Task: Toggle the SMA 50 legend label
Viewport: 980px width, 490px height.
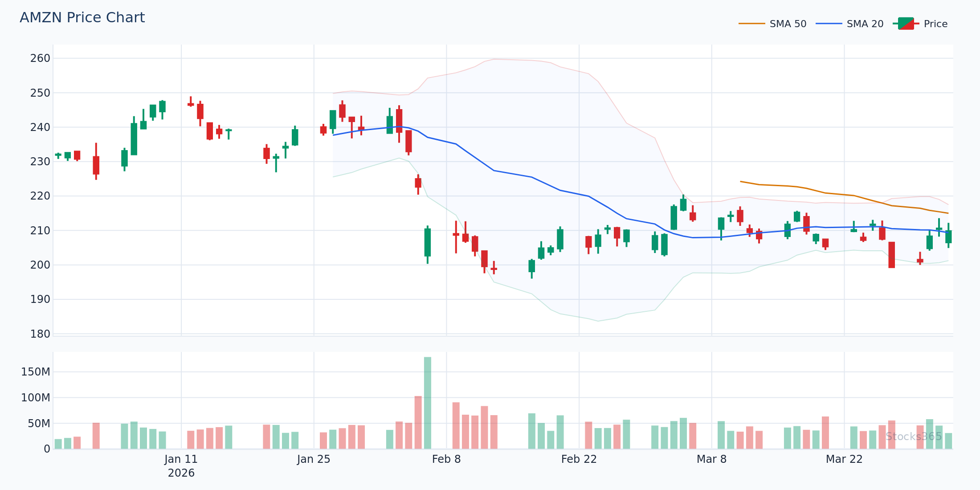Action: click(788, 24)
